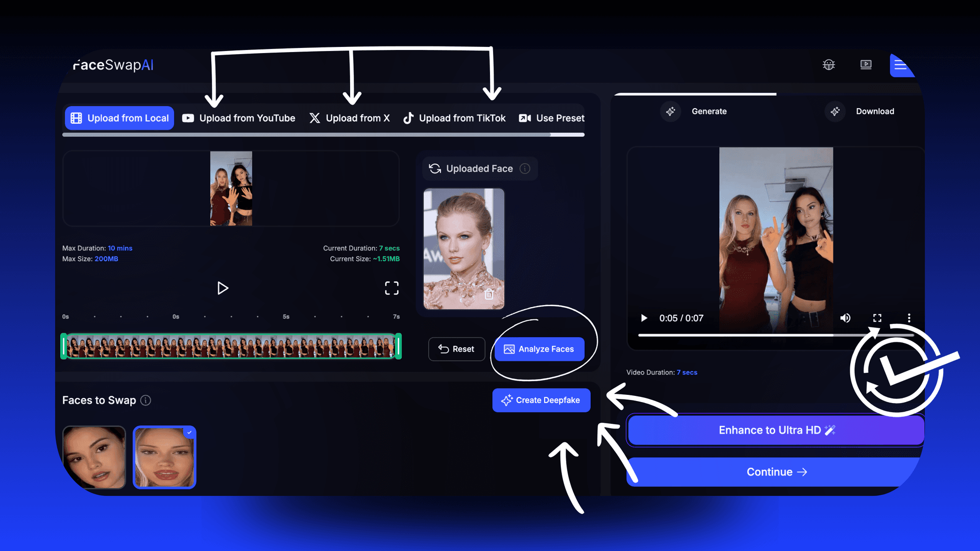Open the Generate step
The height and width of the screenshot is (551, 980).
(709, 111)
